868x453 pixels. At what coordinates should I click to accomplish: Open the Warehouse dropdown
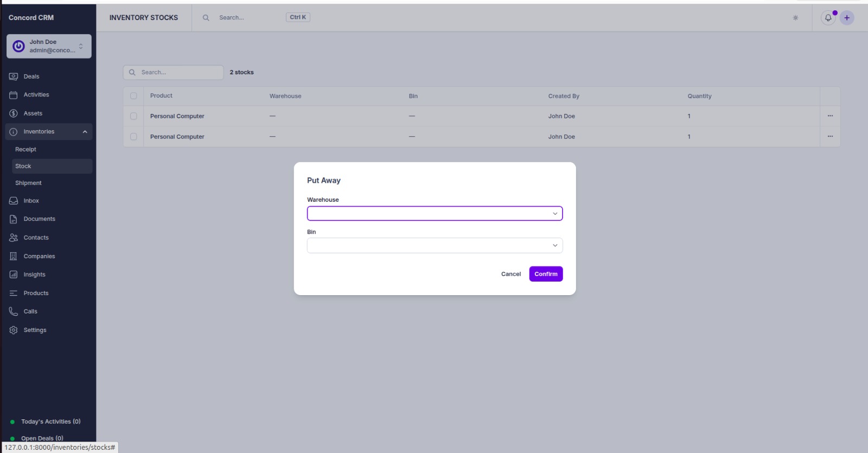[435, 214]
